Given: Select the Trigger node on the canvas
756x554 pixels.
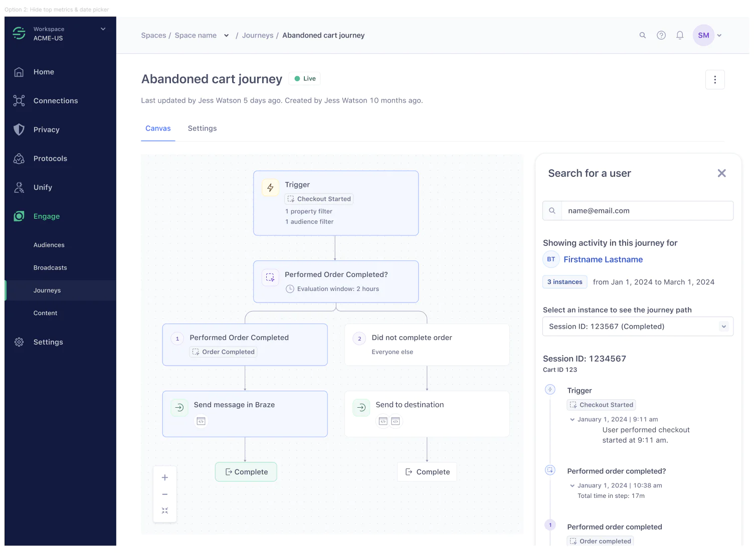Looking at the screenshot, I should coord(336,203).
